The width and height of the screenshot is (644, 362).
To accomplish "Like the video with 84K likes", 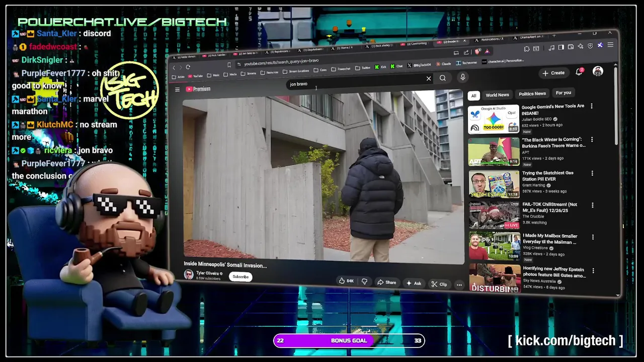I will coord(346,281).
